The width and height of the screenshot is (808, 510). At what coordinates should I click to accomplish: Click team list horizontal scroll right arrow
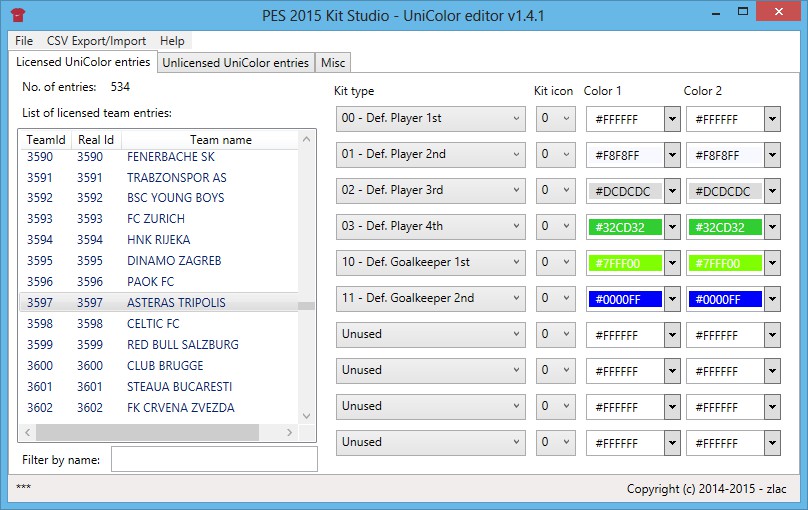[x=290, y=433]
